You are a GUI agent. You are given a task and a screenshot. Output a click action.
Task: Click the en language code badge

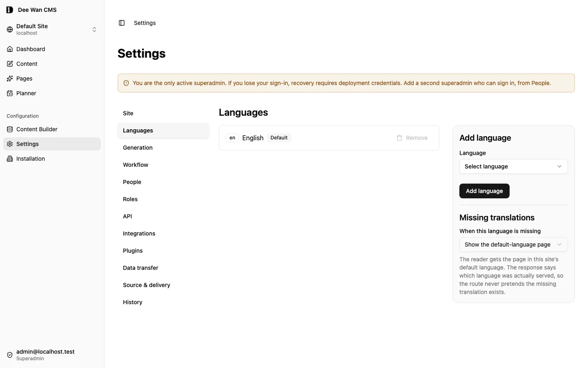[x=232, y=138]
